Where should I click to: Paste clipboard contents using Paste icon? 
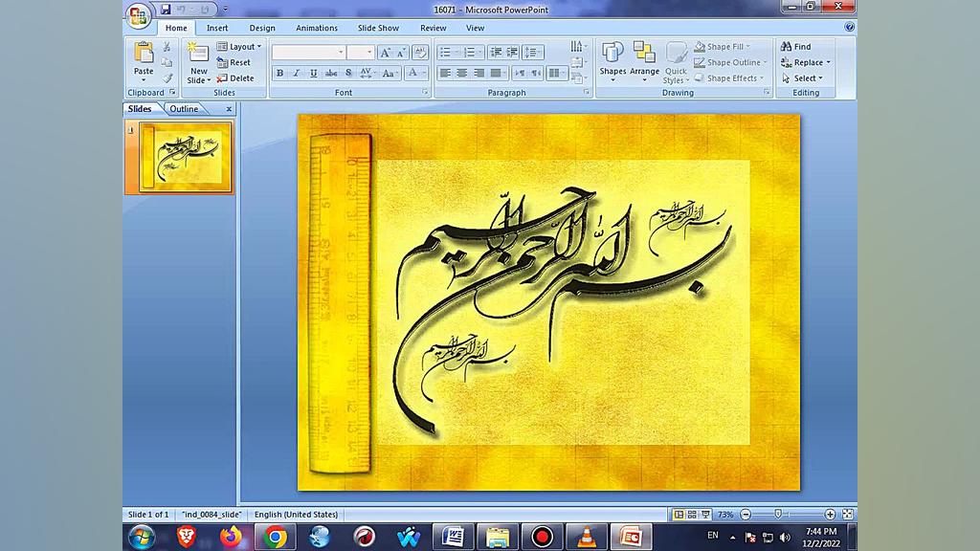pyautogui.click(x=144, y=54)
